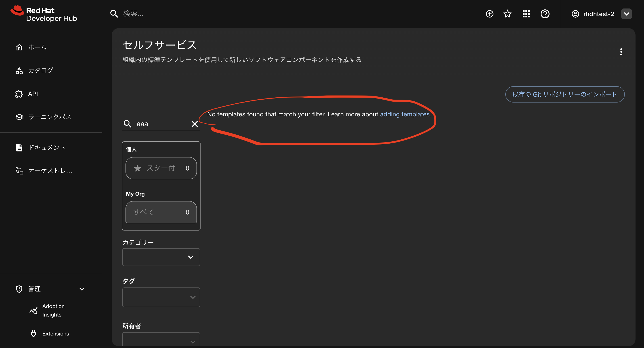The height and width of the screenshot is (348, 644).
Task: Toggle the スター付 starred filter
Action: point(161,168)
